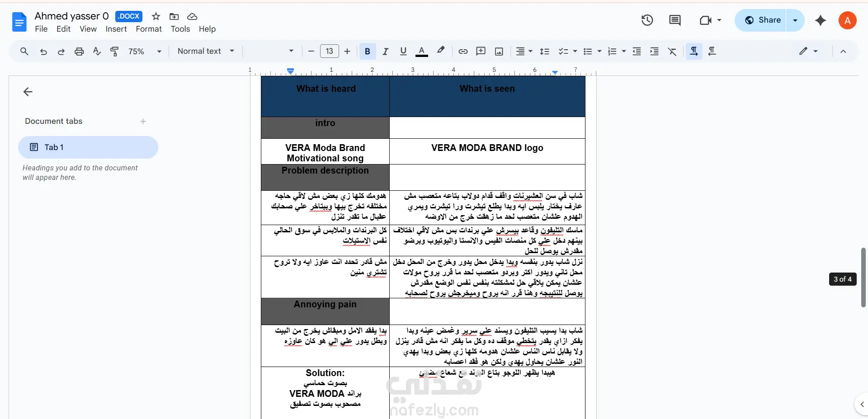The width and height of the screenshot is (868, 419).
Task: Start a video call with the camera icon
Action: 706,20
